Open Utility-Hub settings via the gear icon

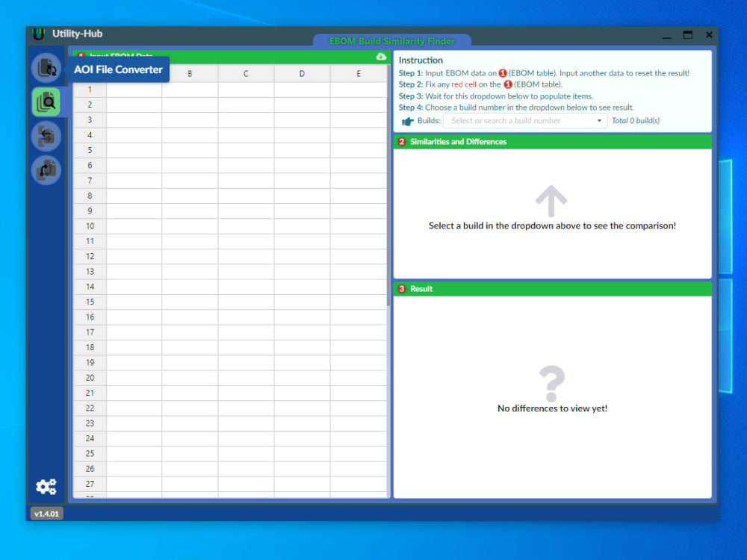click(x=46, y=486)
